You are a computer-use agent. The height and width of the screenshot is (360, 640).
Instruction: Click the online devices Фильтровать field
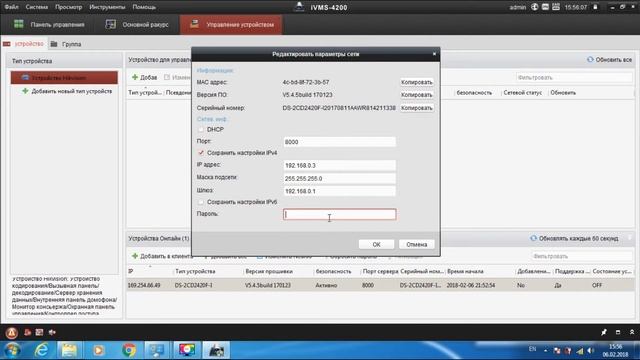[x=582, y=256]
